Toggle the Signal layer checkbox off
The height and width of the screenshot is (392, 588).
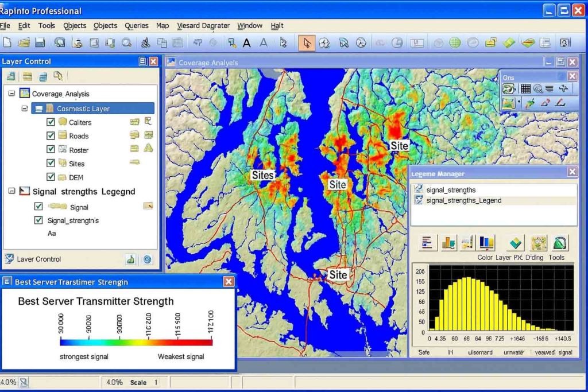pos(38,206)
